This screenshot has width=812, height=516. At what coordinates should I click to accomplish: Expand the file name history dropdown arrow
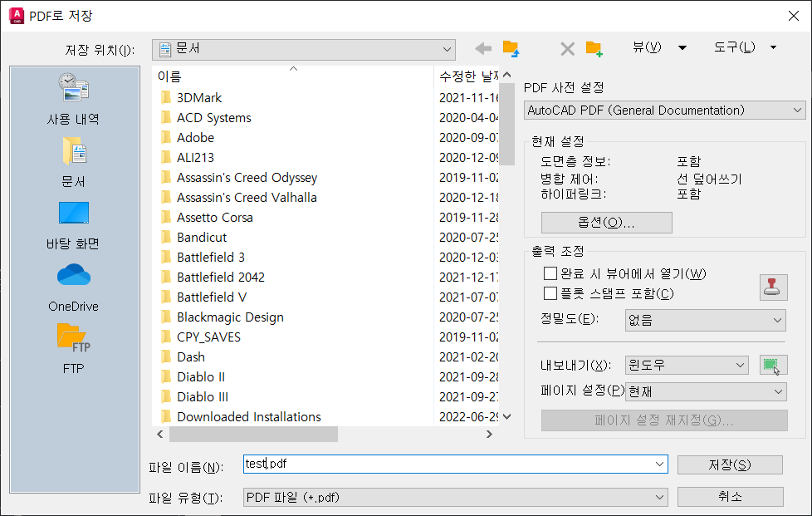(659, 464)
